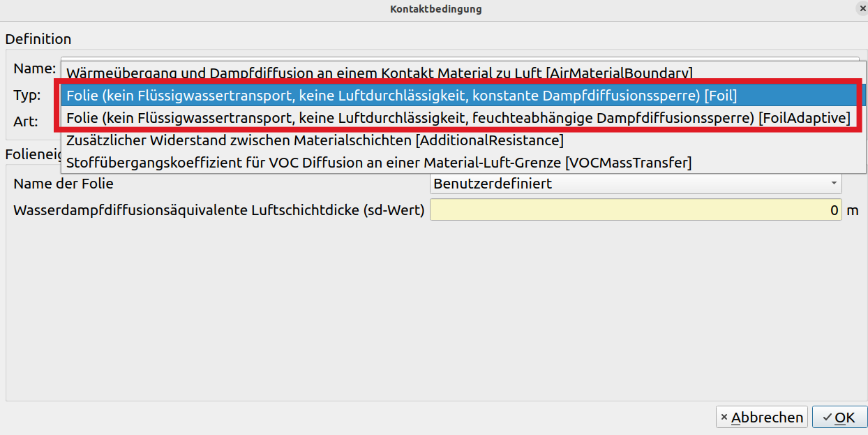Select the AdditionalResistance option in the list
868x435 pixels.
pyautogui.click(x=463, y=140)
